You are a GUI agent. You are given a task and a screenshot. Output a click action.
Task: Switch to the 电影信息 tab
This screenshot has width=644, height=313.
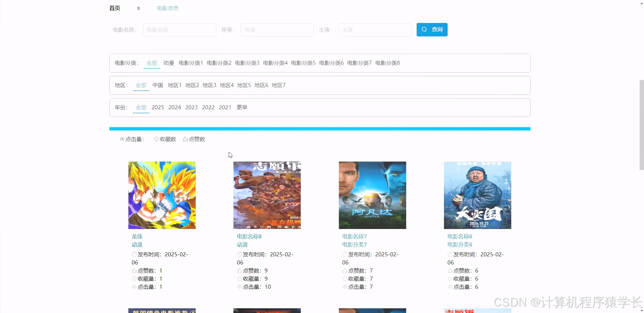point(167,8)
